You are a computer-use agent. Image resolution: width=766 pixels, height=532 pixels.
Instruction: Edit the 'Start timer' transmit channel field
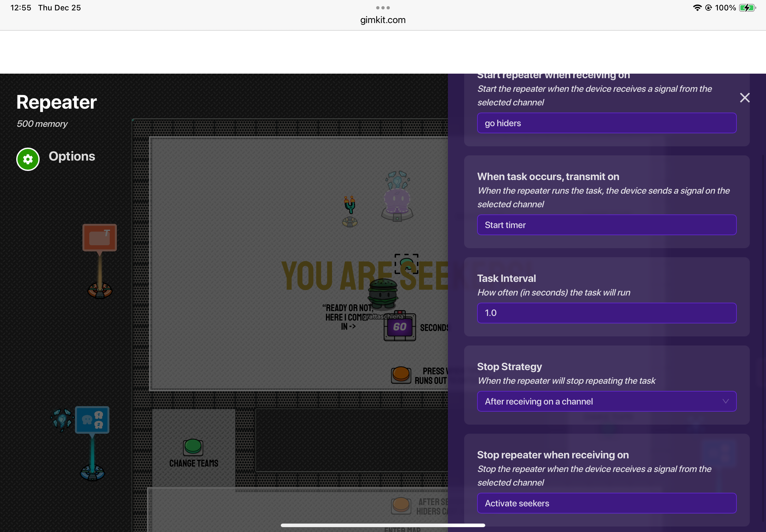pos(607,225)
